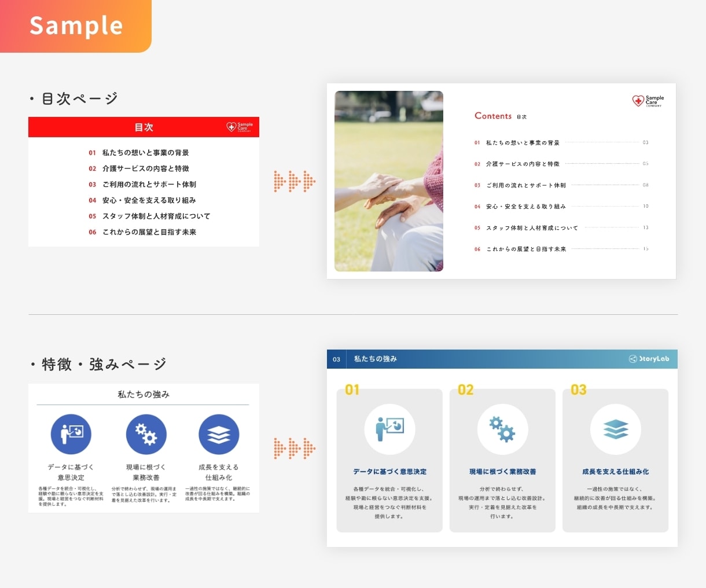706x588 pixels.
Task: Click 現場に根づく業務改善 heading in card 02
Action: click(502, 472)
